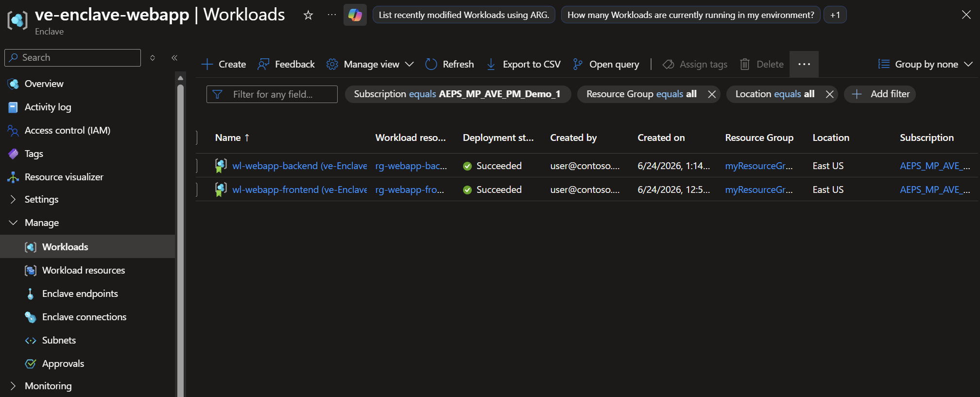Click the sidebar expand/collapse arrows icon
The width and height of the screenshot is (980, 397).
(153, 58)
